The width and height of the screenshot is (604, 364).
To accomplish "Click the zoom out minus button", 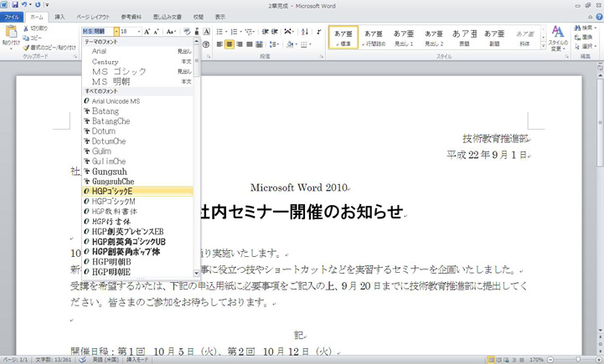I will (550, 360).
